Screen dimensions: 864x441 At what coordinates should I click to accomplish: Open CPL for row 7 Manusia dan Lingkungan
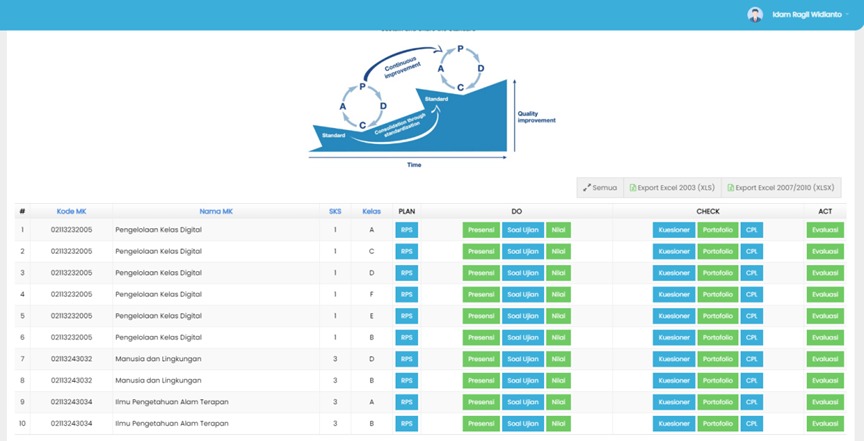(752, 359)
